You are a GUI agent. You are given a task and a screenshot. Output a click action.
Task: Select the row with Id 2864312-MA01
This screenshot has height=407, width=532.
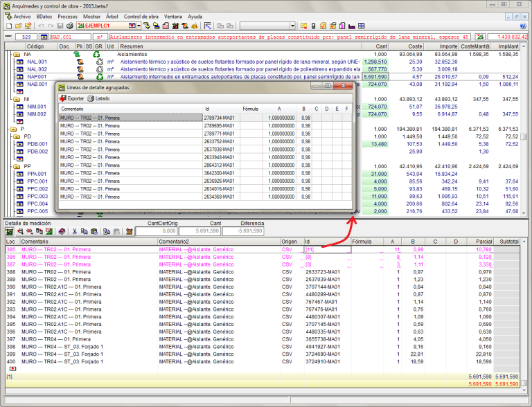[220, 166]
